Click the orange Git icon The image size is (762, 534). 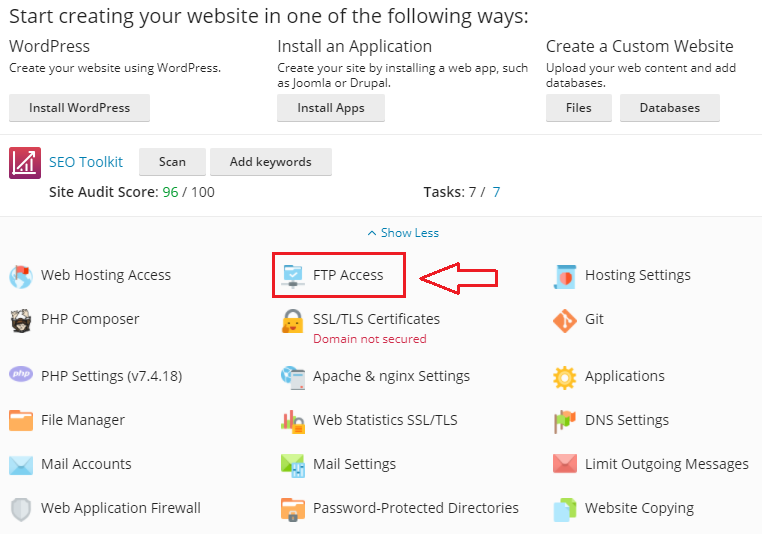click(x=565, y=320)
